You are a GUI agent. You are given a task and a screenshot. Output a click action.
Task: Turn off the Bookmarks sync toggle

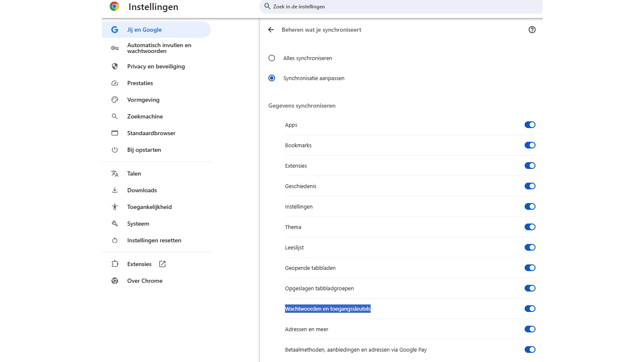[530, 145]
